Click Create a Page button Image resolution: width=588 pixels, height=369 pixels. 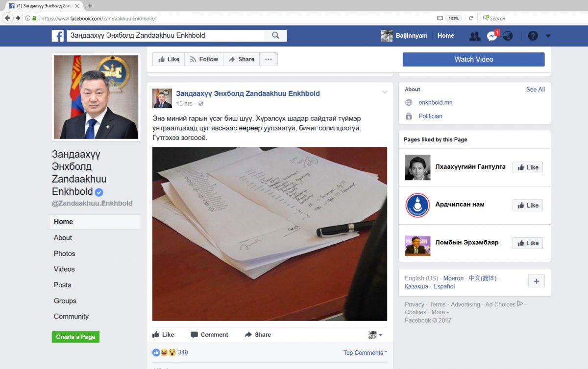[x=75, y=337]
